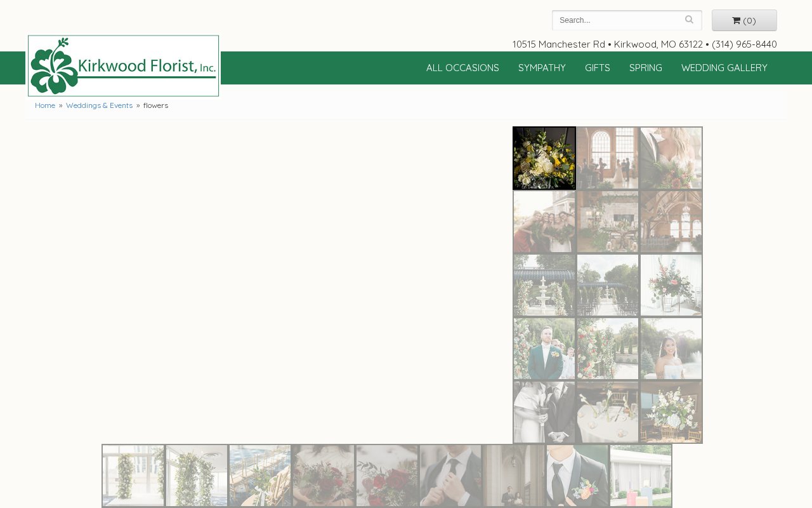Select the single greenery column thumbnail

click(133, 476)
